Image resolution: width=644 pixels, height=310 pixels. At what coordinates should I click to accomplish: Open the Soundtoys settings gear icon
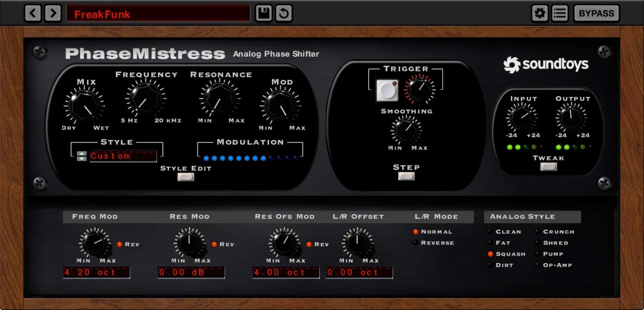[540, 13]
